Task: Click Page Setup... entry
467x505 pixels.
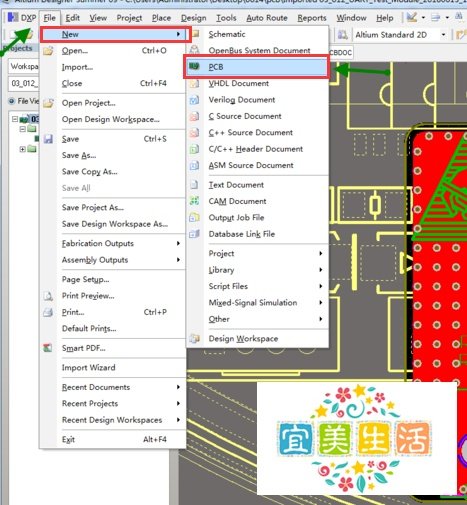Action: [112, 279]
